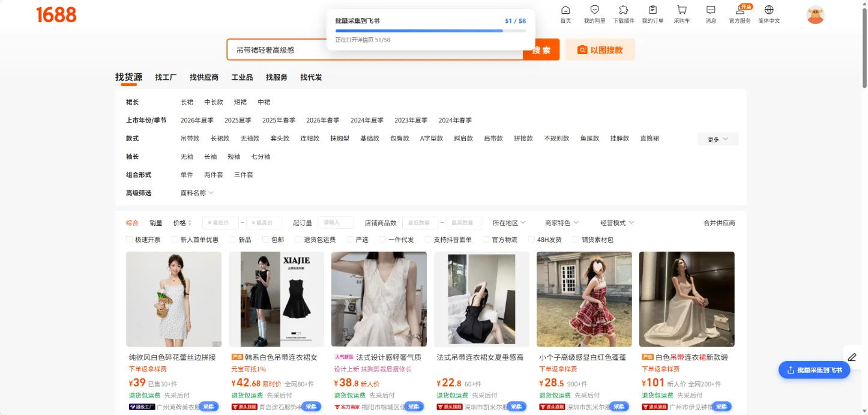Open the XIAJIE black dress thumbnail
The image size is (868, 415).
[276, 299]
